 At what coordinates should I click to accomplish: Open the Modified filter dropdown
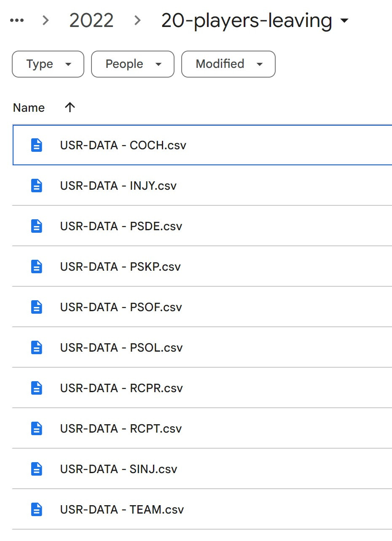click(x=228, y=64)
